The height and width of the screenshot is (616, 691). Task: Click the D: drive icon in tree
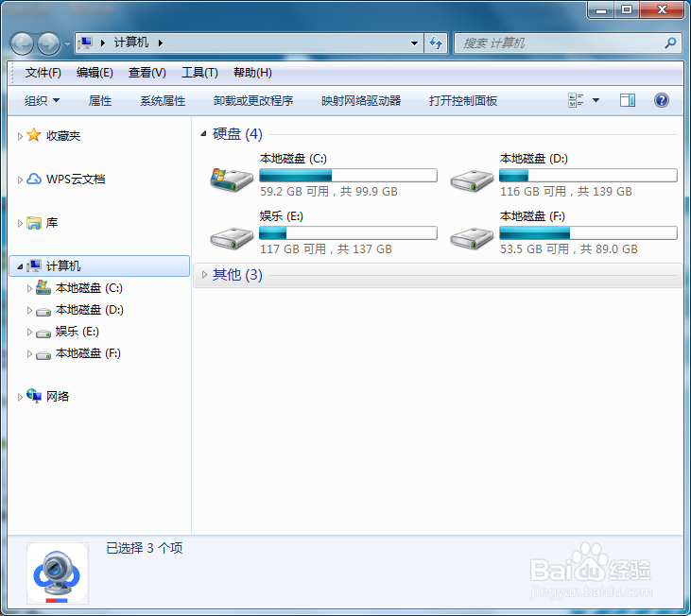(x=43, y=312)
